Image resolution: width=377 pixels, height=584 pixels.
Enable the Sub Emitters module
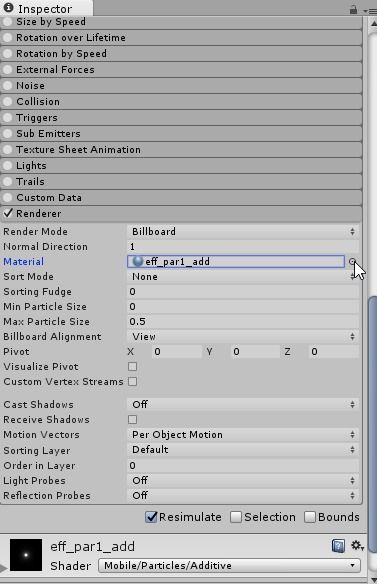click(7, 134)
